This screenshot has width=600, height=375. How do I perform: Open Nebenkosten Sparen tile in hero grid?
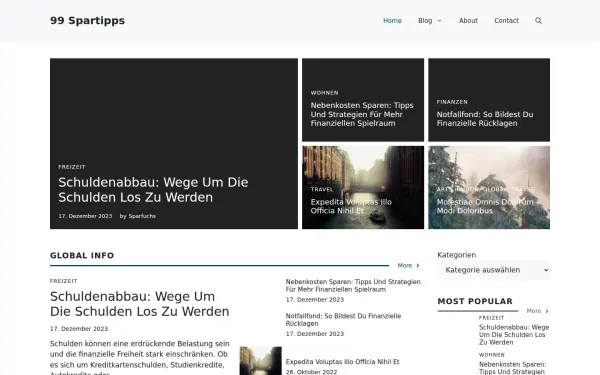[362, 114]
